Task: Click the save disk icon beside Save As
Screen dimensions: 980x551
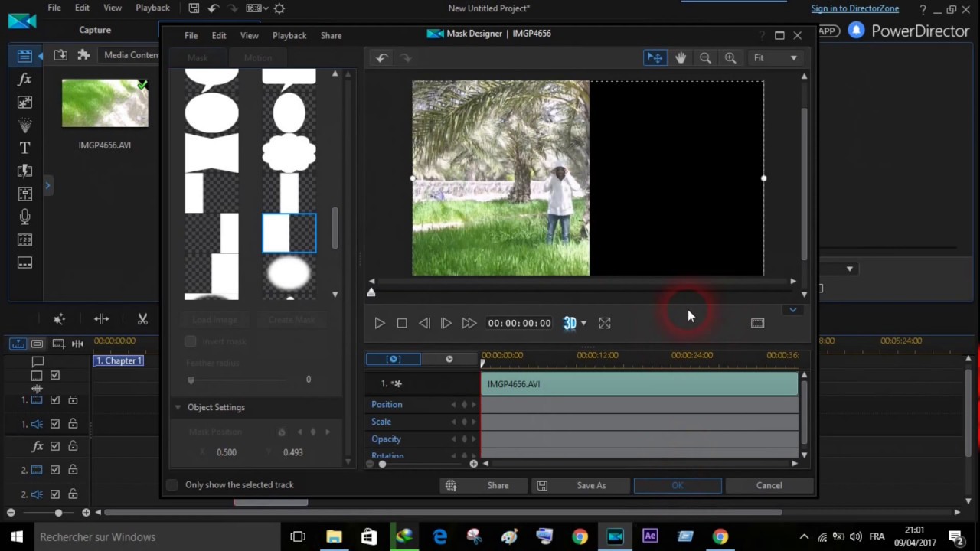Action: (x=542, y=485)
